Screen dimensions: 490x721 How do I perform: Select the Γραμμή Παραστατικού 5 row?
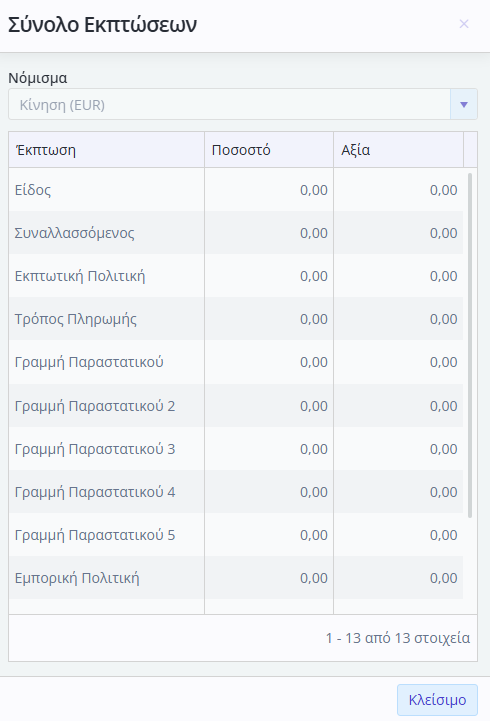pyautogui.click(x=236, y=535)
